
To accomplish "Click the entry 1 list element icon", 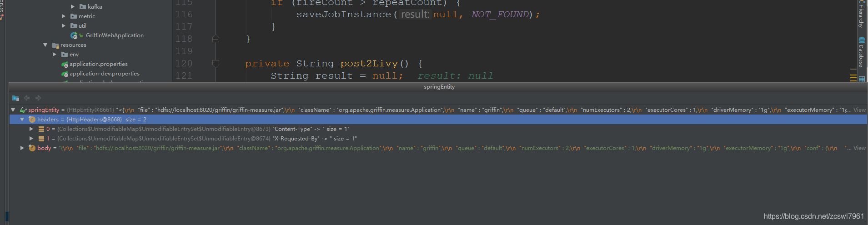I will 41,138.
